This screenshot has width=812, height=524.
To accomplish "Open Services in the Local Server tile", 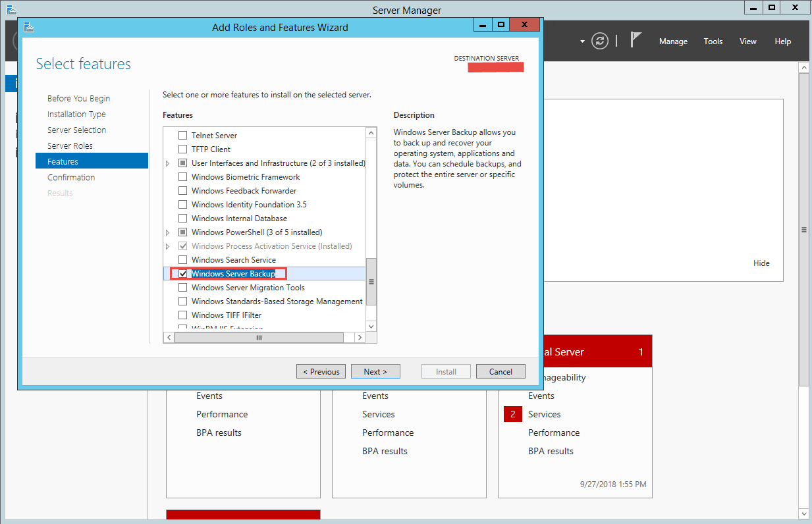I will pos(545,415).
